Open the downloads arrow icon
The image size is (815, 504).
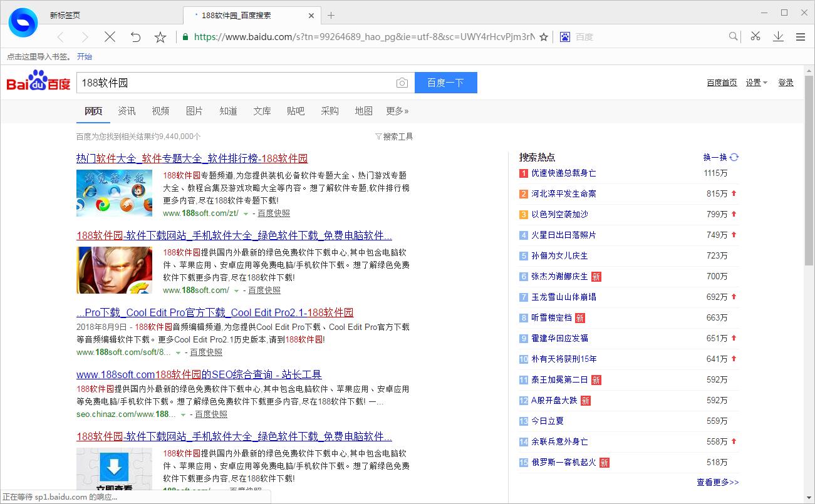pyautogui.click(x=778, y=37)
